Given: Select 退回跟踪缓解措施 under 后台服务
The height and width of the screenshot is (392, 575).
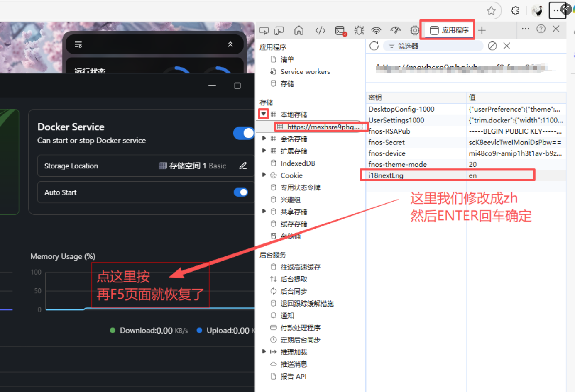Looking at the screenshot, I should [307, 304].
